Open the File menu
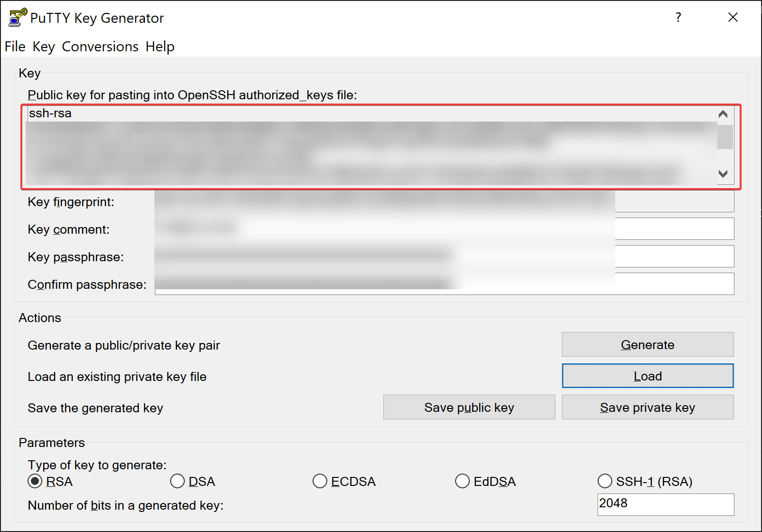762x532 pixels. point(15,47)
